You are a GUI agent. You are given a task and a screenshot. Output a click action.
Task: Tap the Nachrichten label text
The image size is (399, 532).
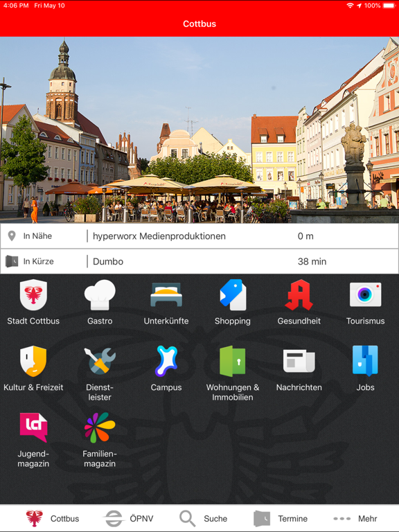(x=299, y=387)
